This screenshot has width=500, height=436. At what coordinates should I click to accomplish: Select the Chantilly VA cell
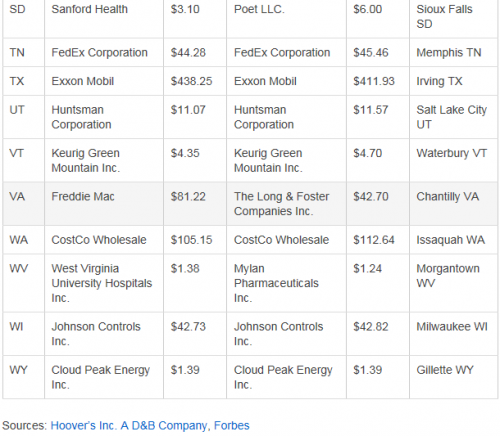click(x=454, y=204)
